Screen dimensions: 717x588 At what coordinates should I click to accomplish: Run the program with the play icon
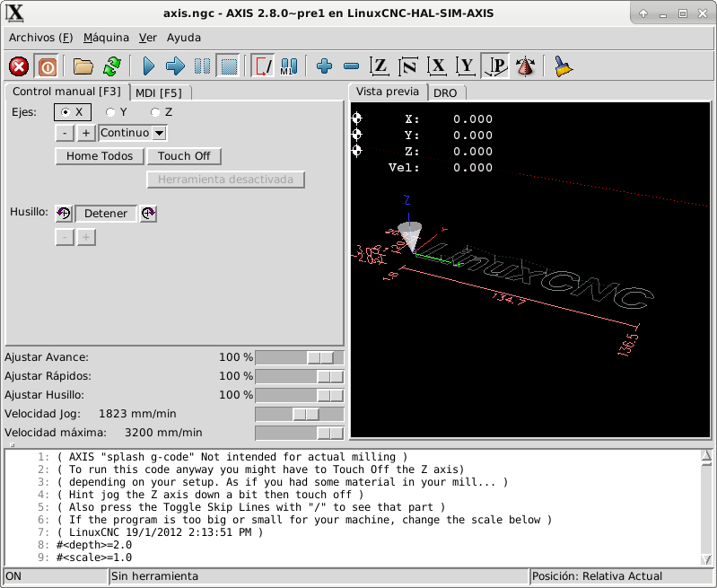[x=148, y=66]
